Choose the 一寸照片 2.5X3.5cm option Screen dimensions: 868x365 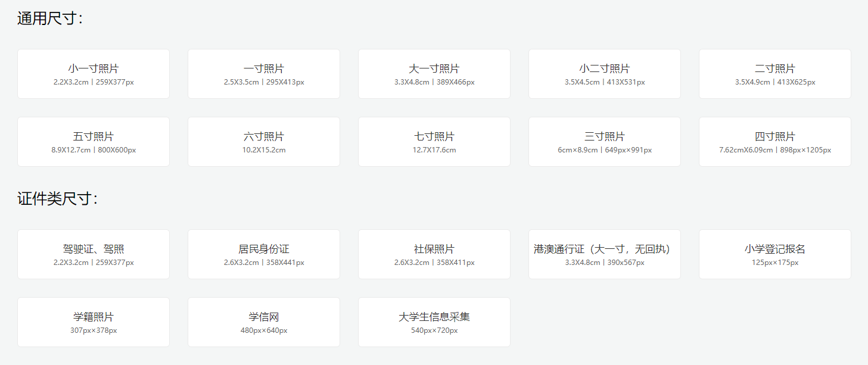263,73
